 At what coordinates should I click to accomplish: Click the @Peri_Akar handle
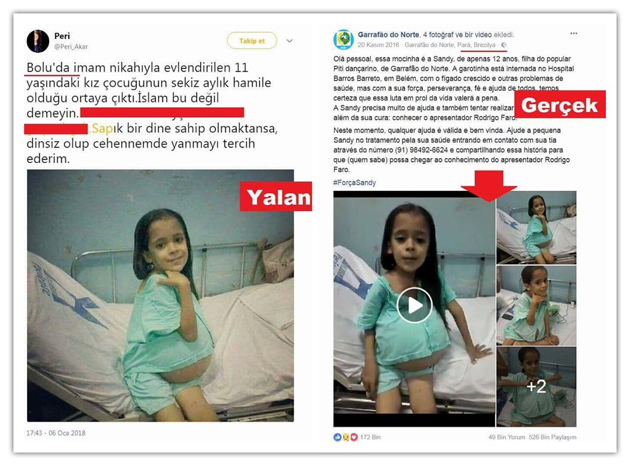click(x=71, y=47)
